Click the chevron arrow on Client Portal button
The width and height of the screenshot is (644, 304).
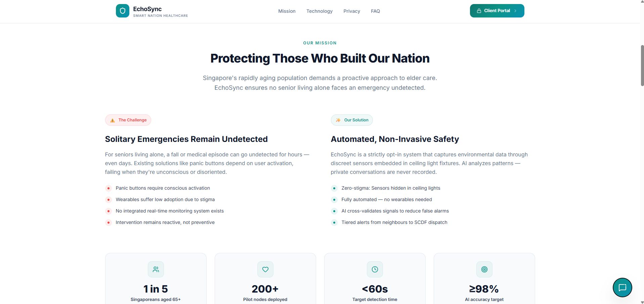(x=515, y=11)
